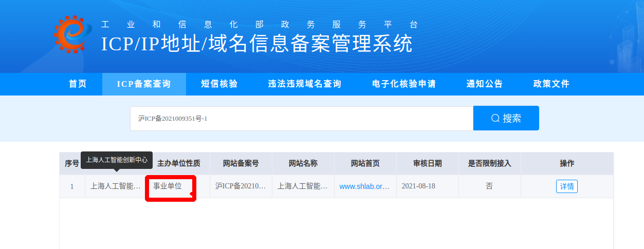This screenshot has height=249, width=644.
Task: Click the magnifier icon in the search button
Action: tap(495, 118)
